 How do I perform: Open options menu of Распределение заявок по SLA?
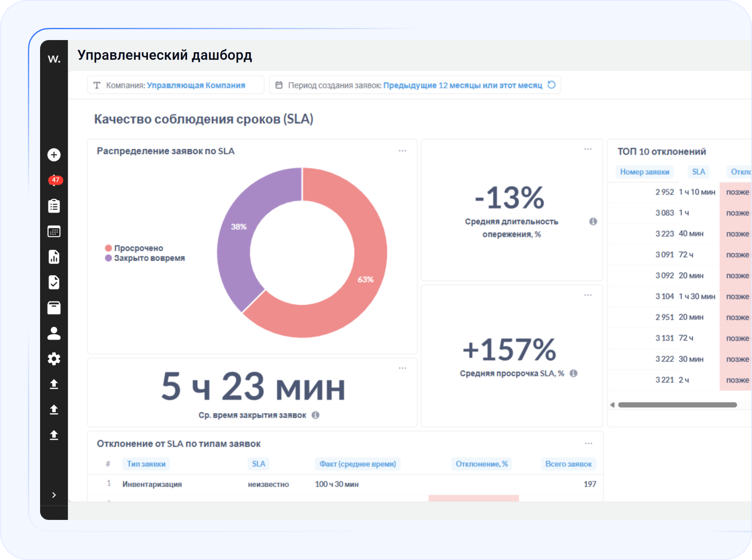[402, 150]
